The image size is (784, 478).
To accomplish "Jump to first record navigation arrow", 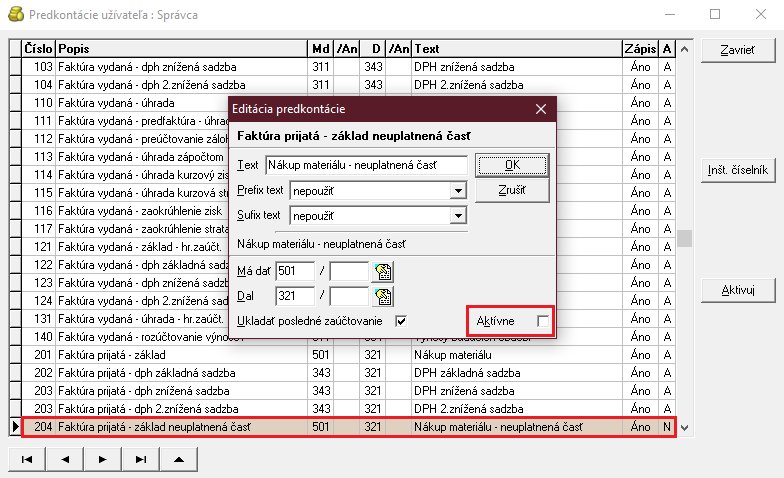I will click(27, 459).
